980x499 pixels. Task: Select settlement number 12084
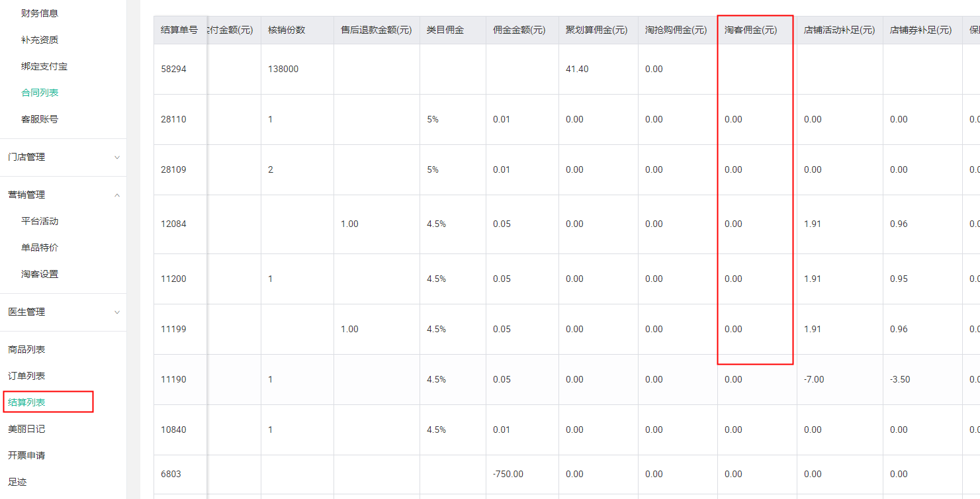click(173, 224)
